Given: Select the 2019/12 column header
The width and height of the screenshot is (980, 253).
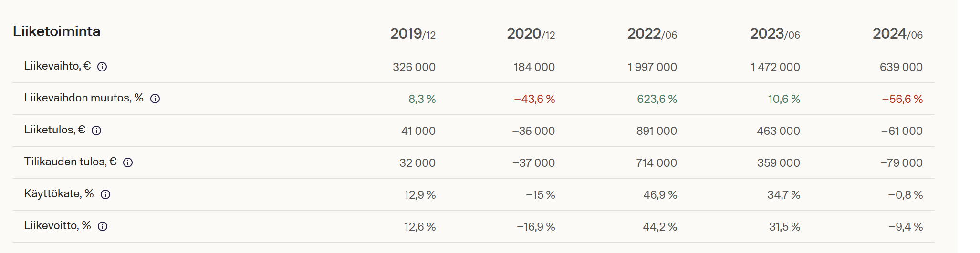Looking at the screenshot, I should pos(413,34).
